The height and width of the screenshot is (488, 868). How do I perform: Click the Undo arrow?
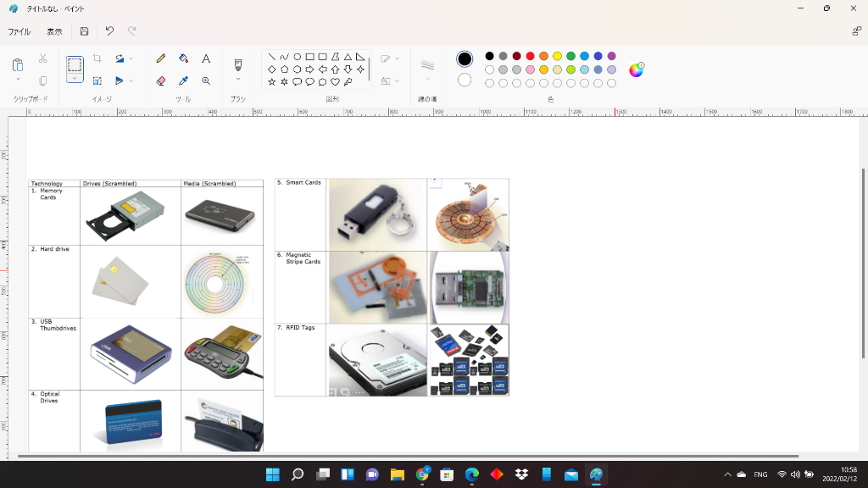pyautogui.click(x=109, y=30)
